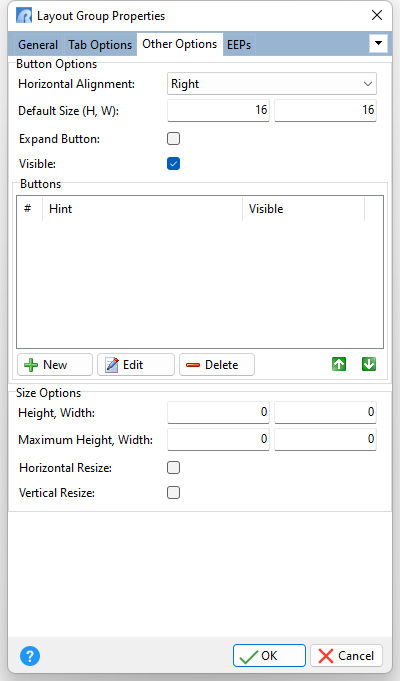Screen dimensions: 400x681
Task: Toggle the Vertical Resize checkbox
Action: [173, 493]
